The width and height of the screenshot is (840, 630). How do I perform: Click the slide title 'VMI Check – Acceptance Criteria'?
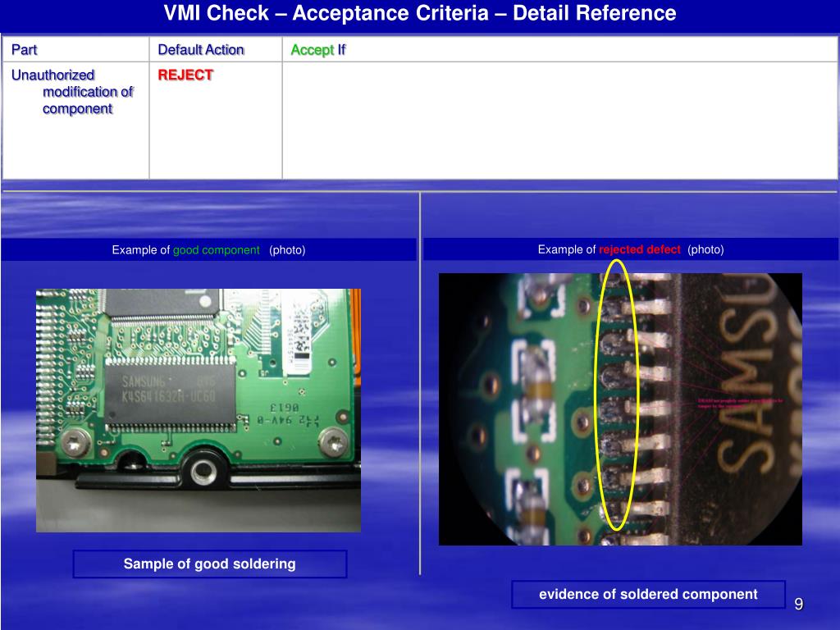pyautogui.click(x=420, y=13)
